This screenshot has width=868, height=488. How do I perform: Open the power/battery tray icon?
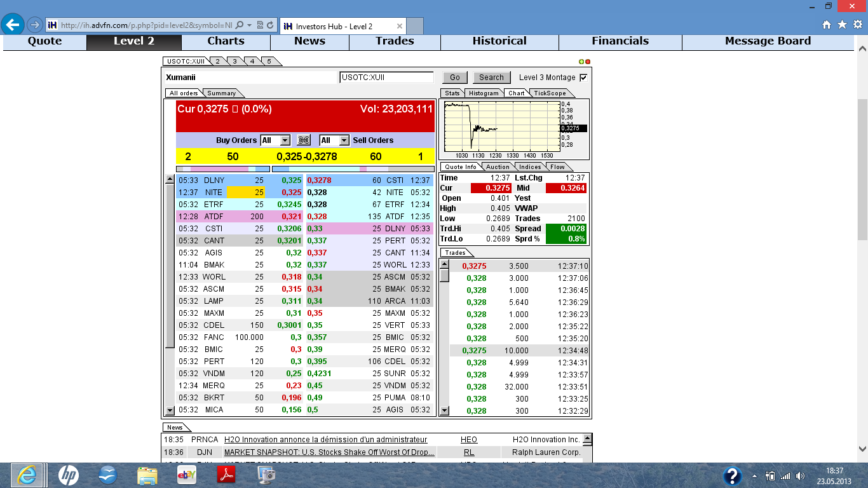(771, 476)
